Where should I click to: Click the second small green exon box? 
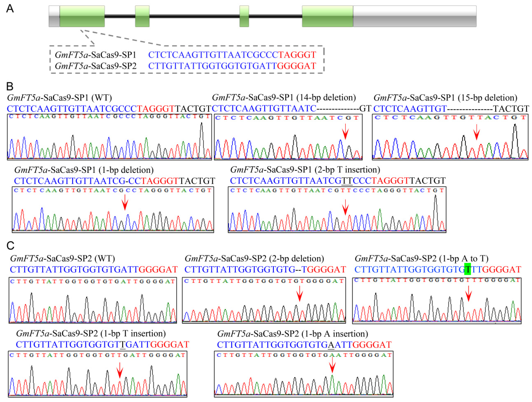click(142, 16)
